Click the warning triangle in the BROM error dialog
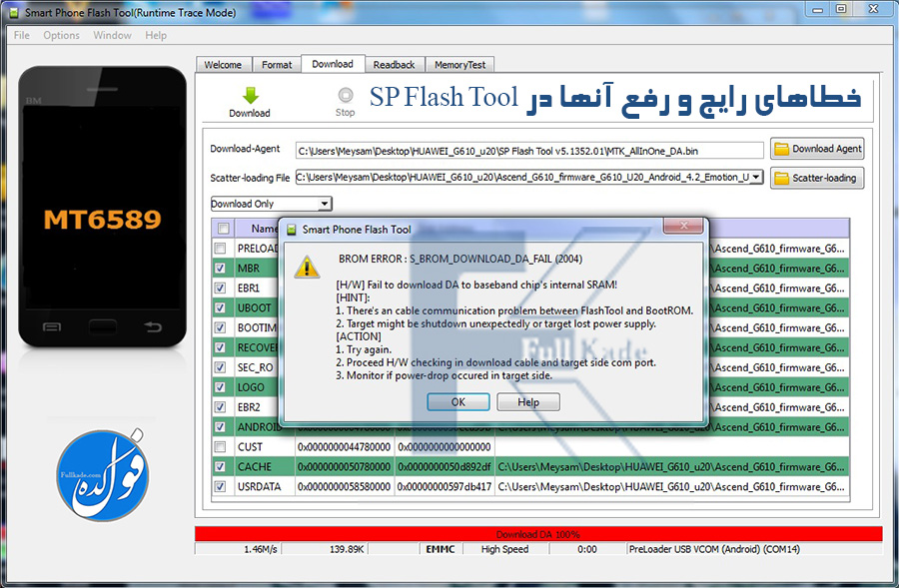Image resolution: width=899 pixels, height=588 pixels. pos(307,266)
